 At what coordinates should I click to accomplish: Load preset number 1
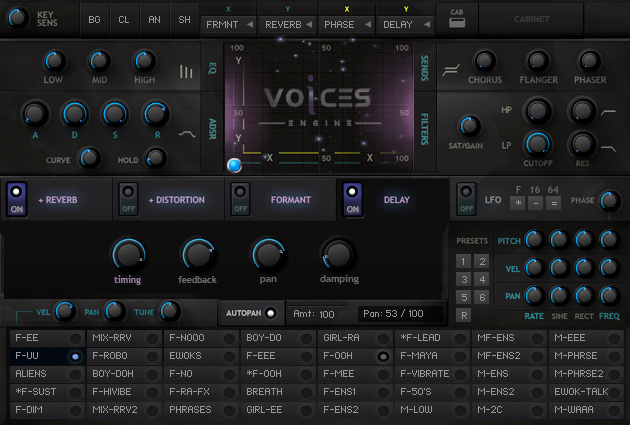[463, 262]
